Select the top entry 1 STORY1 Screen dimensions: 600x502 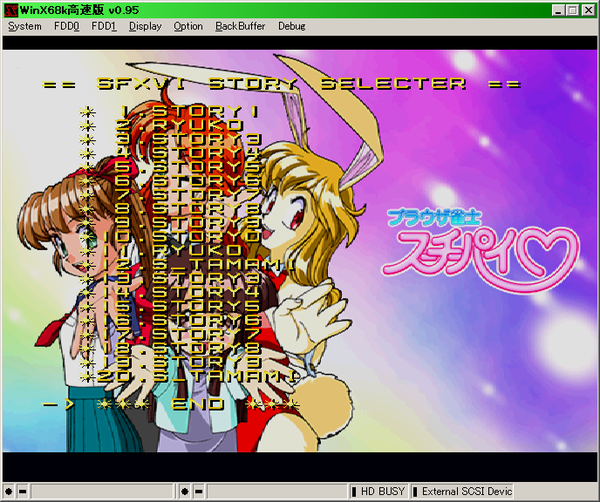tap(190, 111)
